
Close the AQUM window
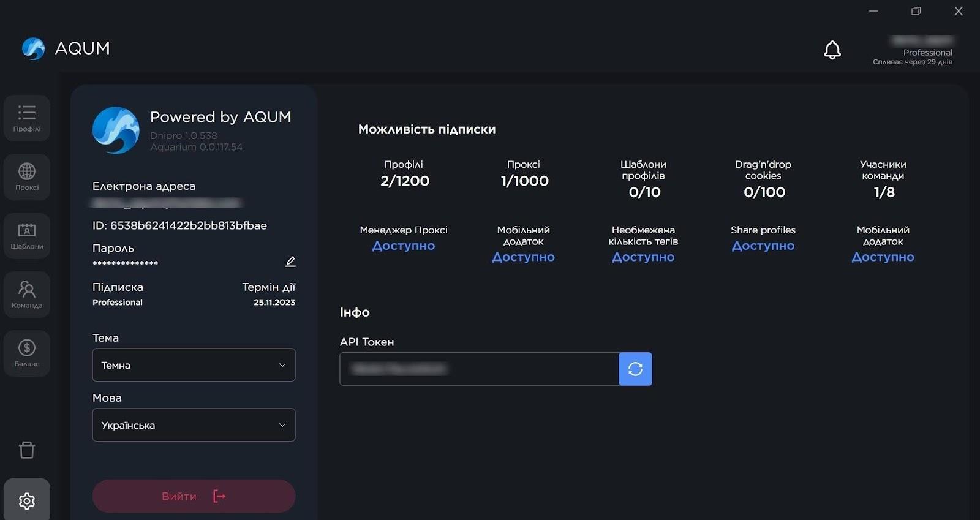[x=959, y=11]
